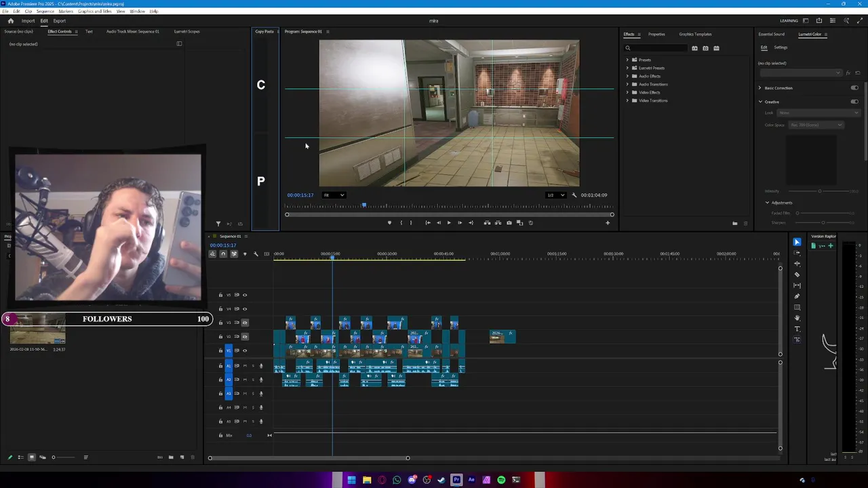Image resolution: width=868 pixels, height=488 pixels.
Task: Disable the Basic Correction toggle switch
Action: pyautogui.click(x=854, y=88)
